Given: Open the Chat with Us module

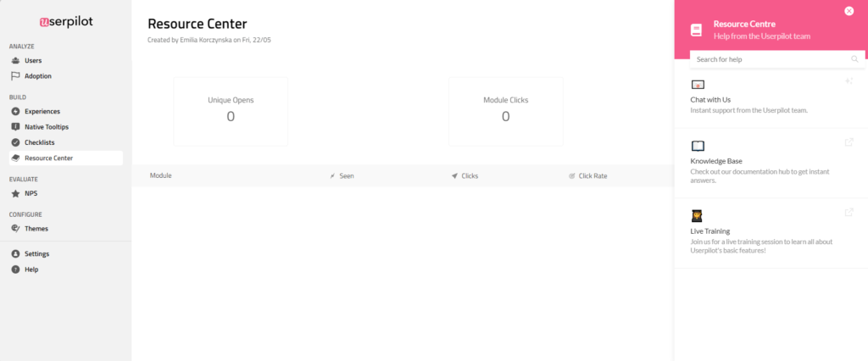Looking at the screenshot, I should (x=771, y=97).
